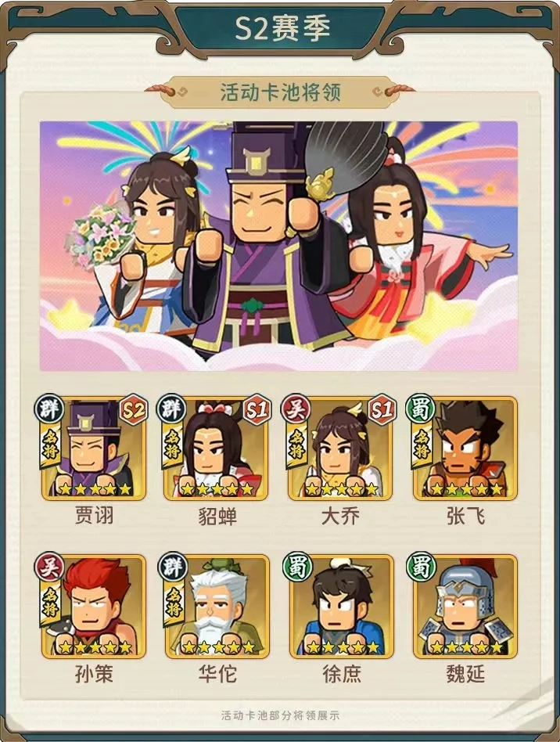Click the S1 badge on 貂蝉's card
The height and width of the screenshot is (742, 560).
(258, 409)
